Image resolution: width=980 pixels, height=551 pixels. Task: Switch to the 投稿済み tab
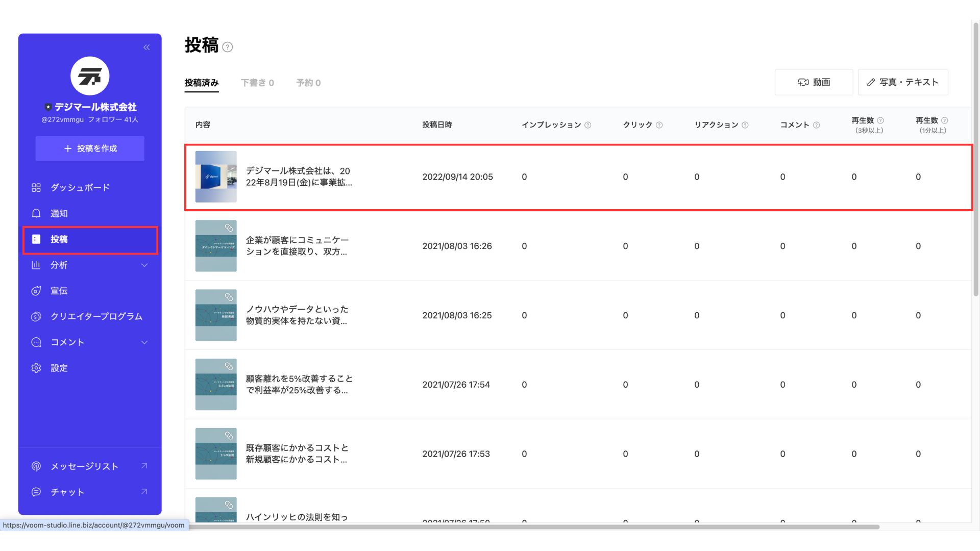[202, 83]
